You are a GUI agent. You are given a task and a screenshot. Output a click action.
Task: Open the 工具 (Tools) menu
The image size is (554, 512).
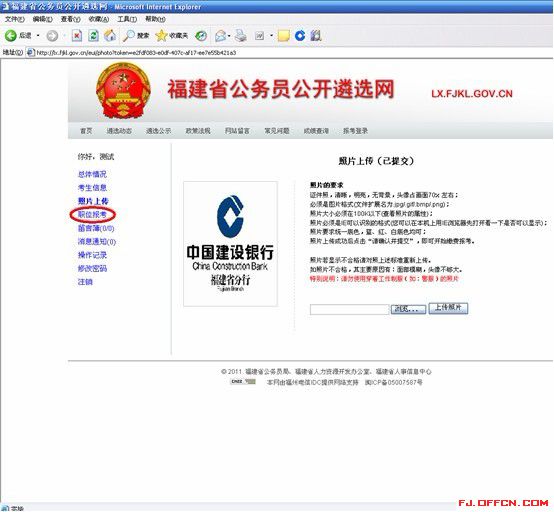(x=127, y=19)
